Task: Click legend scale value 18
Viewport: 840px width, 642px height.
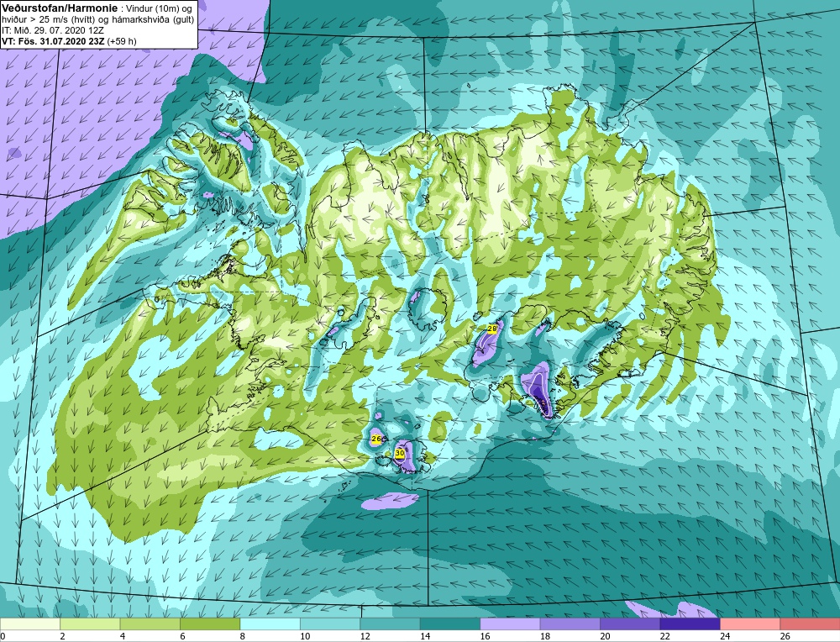Action: coord(545,636)
